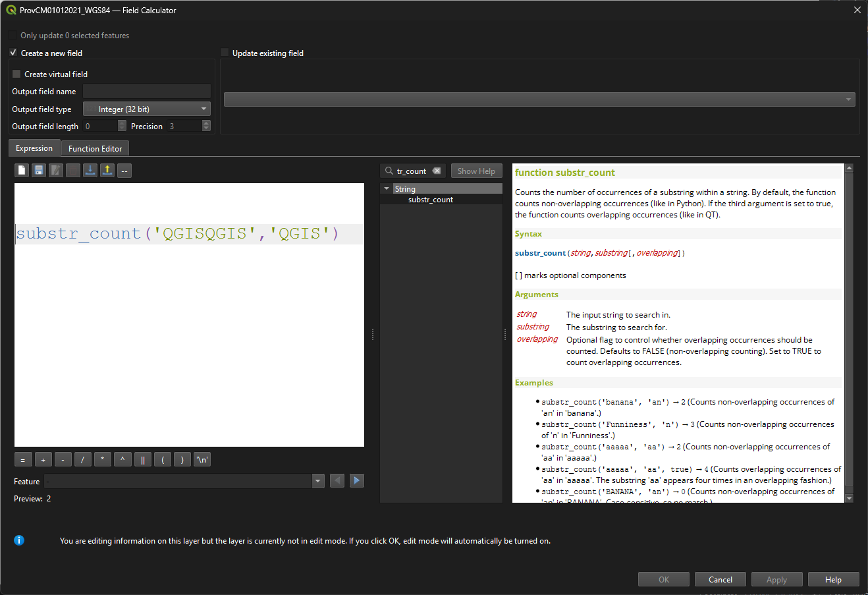Click the help panel vertical scrollbar
868x595 pixels.
[x=849, y=329]
